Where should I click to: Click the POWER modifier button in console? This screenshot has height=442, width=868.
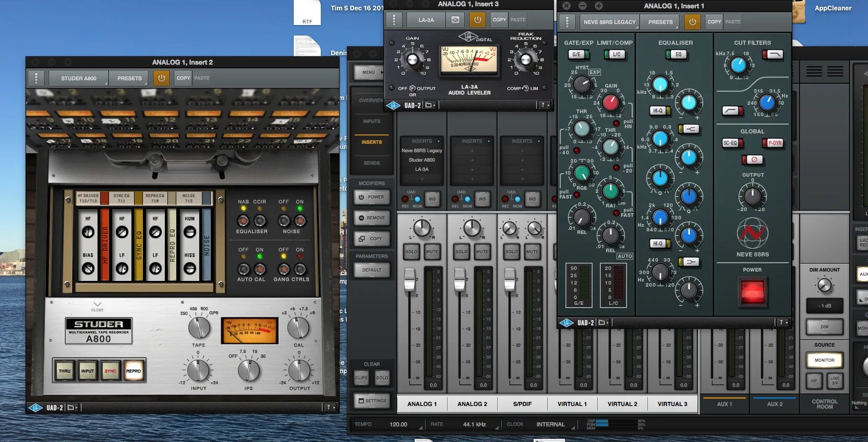point(372,197)
